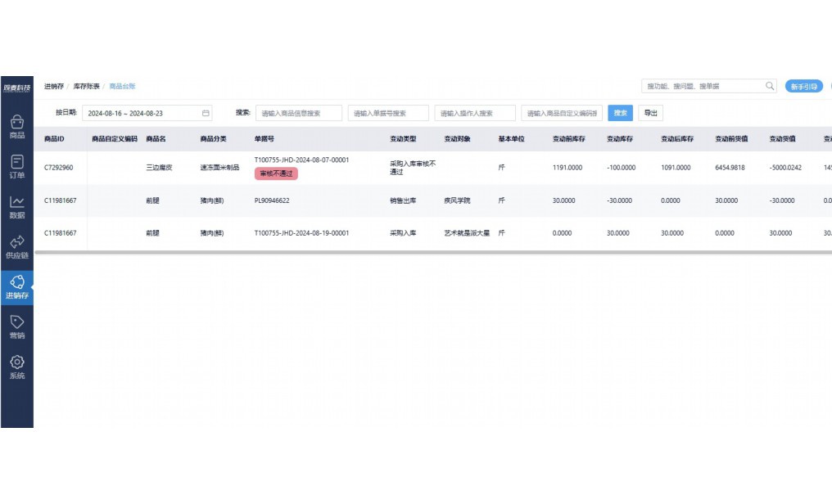Screen dimensions: 832x504
Task: Click post-change stock 1091.0000
Action: [x=676, y=168]
